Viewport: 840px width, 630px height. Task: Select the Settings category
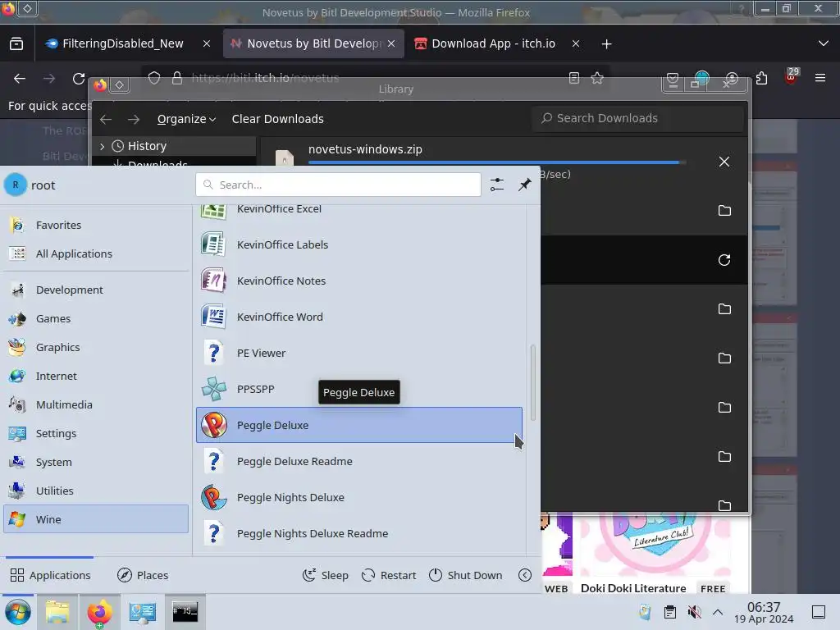click(x=96, y=433)
